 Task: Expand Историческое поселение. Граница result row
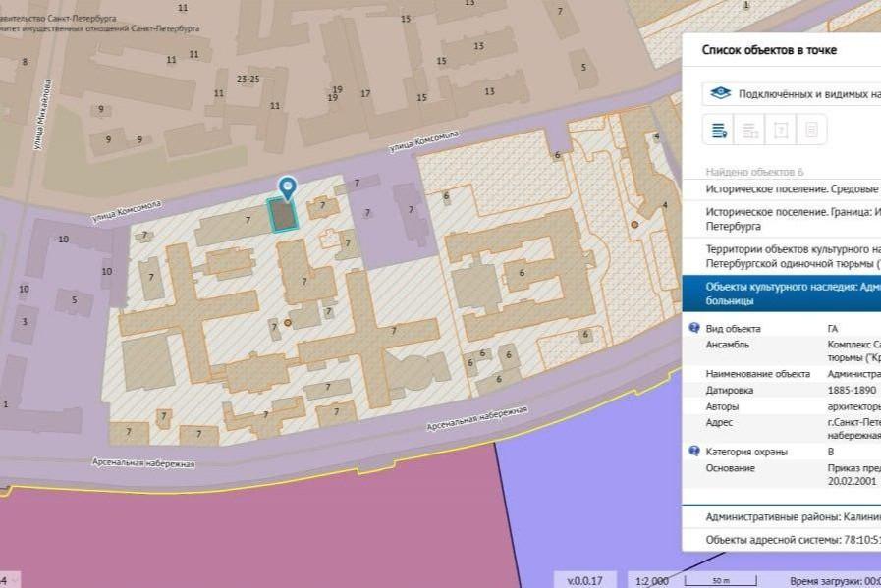(782, 219)
